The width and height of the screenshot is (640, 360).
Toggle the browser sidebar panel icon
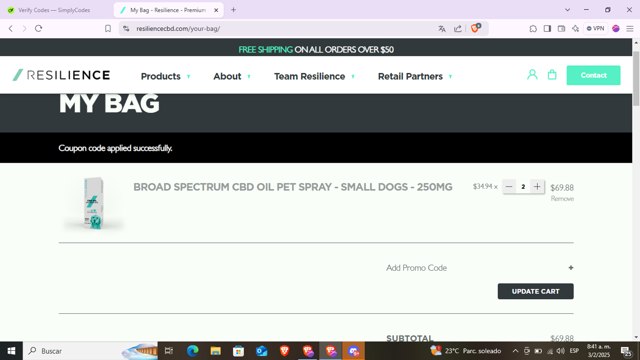click(x=547, y=29)
